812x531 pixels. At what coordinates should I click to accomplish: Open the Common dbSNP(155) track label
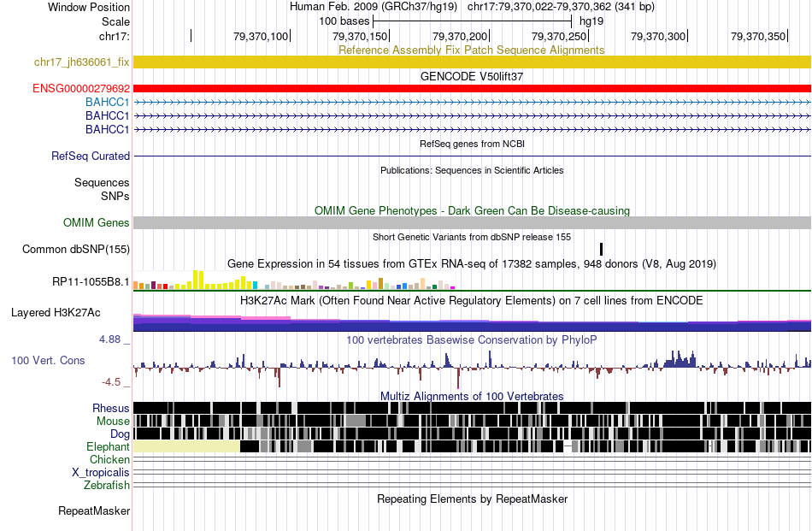click(x=76, y=249)
